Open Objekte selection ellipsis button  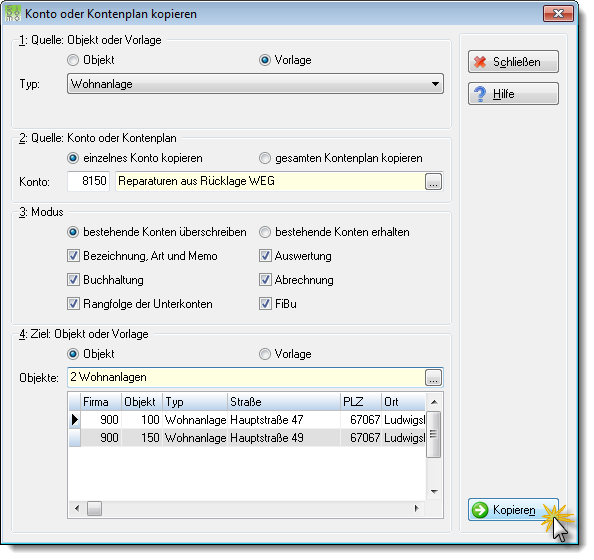[x=433, y=378]
